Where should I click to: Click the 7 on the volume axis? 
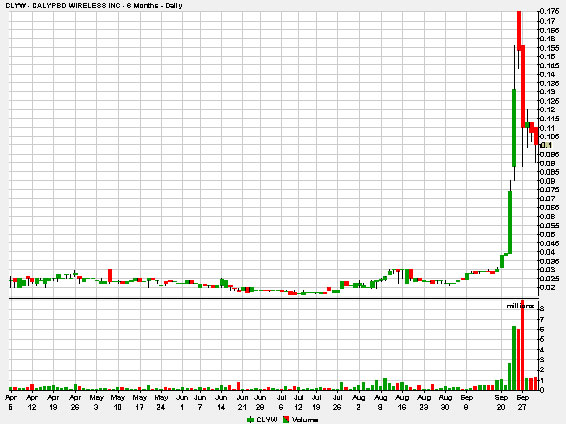click(x=542, y=319)
